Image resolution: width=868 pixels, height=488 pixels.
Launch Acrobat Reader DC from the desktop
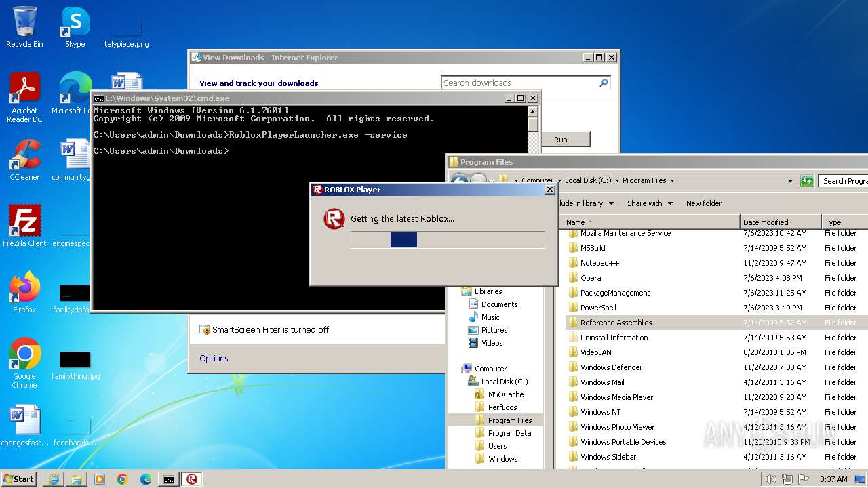(24, 98)
